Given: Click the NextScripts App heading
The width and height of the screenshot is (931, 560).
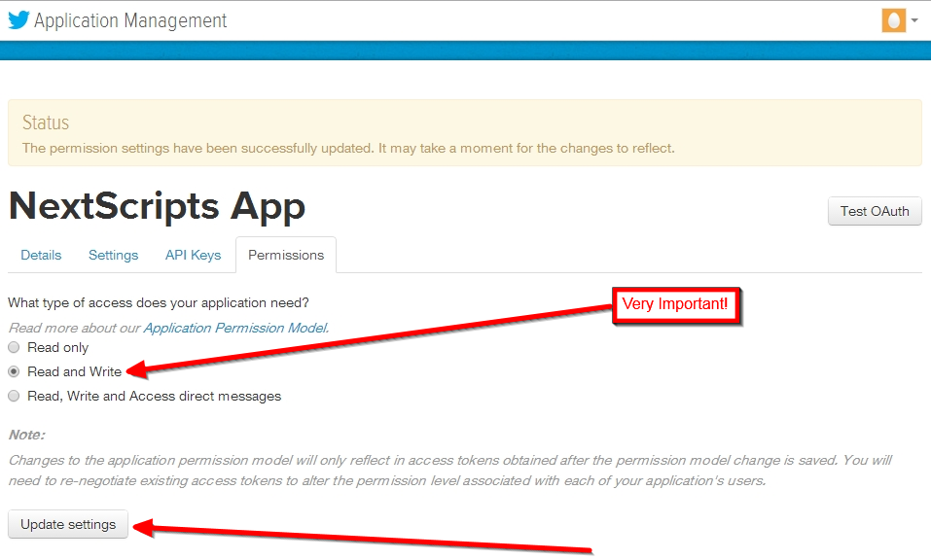Looking at the screenshot, I should coord(158,206).
